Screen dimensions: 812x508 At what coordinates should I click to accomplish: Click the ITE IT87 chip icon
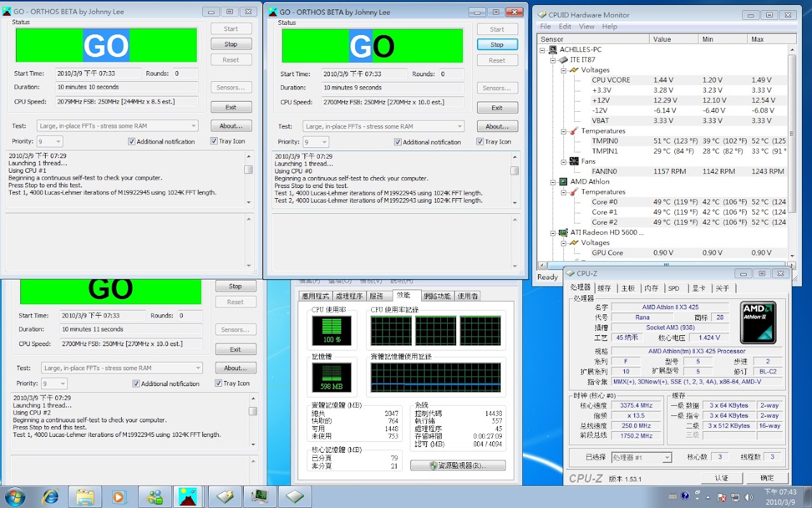[x=563, y=60]
